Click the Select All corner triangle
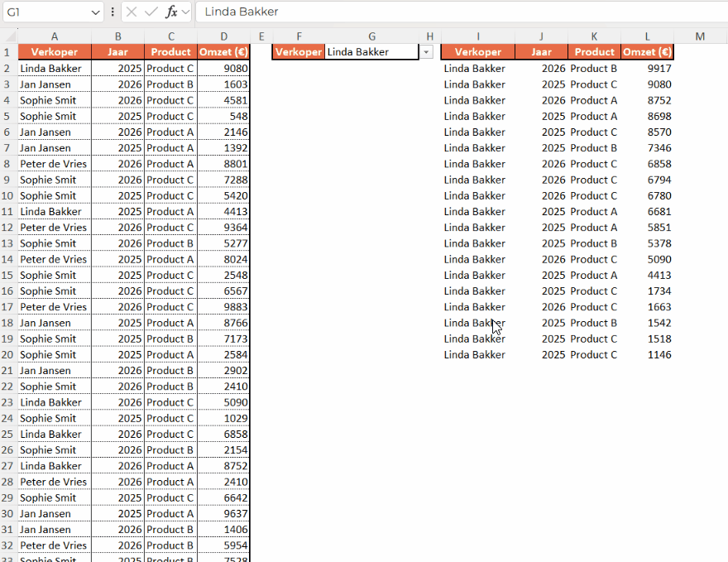Image resolution: width=728 pixels, height=562 pixels. pos(9,36)
